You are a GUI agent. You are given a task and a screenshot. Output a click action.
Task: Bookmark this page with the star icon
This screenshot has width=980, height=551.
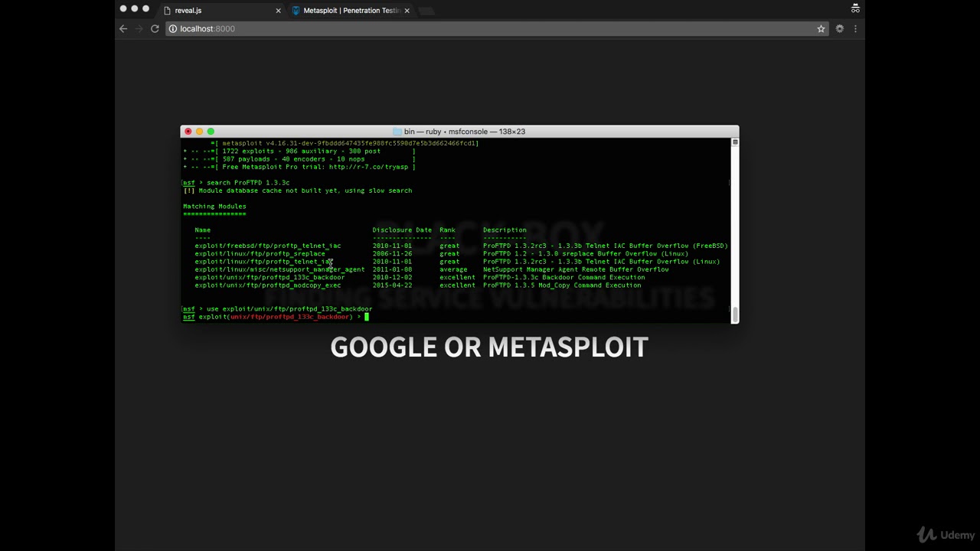coord(821,28)
